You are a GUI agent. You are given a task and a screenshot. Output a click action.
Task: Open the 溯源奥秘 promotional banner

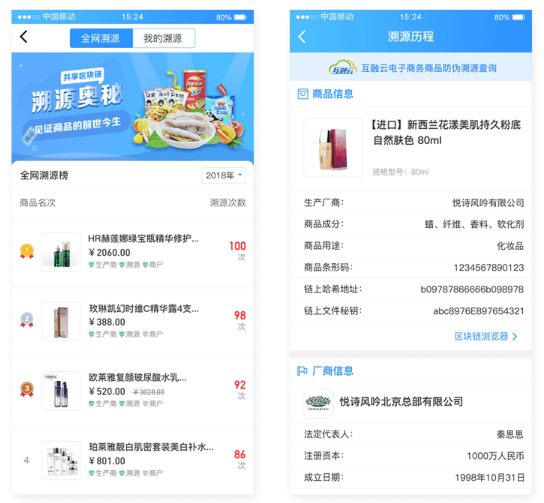point(133,107)
